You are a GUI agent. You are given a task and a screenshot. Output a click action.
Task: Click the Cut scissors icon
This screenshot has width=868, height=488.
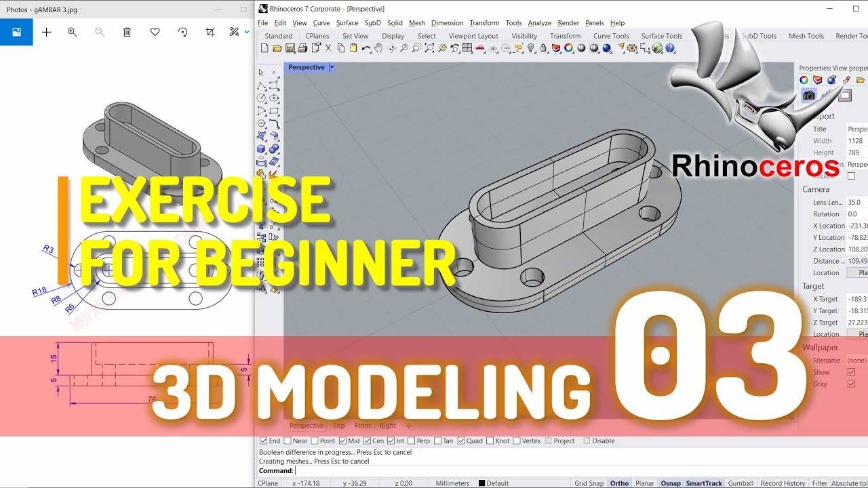tap(328, 48)
